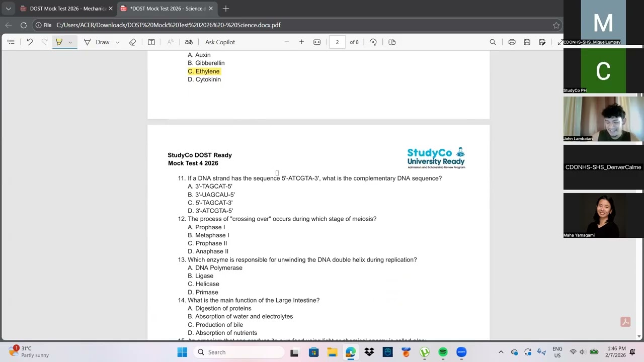Click option B. Absorption of water and electrolytes
The height and width of the screenshot is (362, 644).
(240, 317)
